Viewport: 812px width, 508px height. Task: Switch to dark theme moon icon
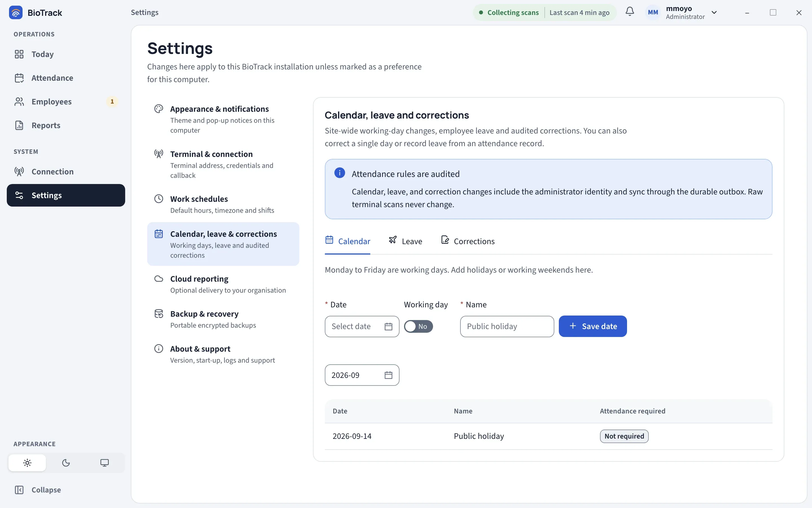coord(66,463)
